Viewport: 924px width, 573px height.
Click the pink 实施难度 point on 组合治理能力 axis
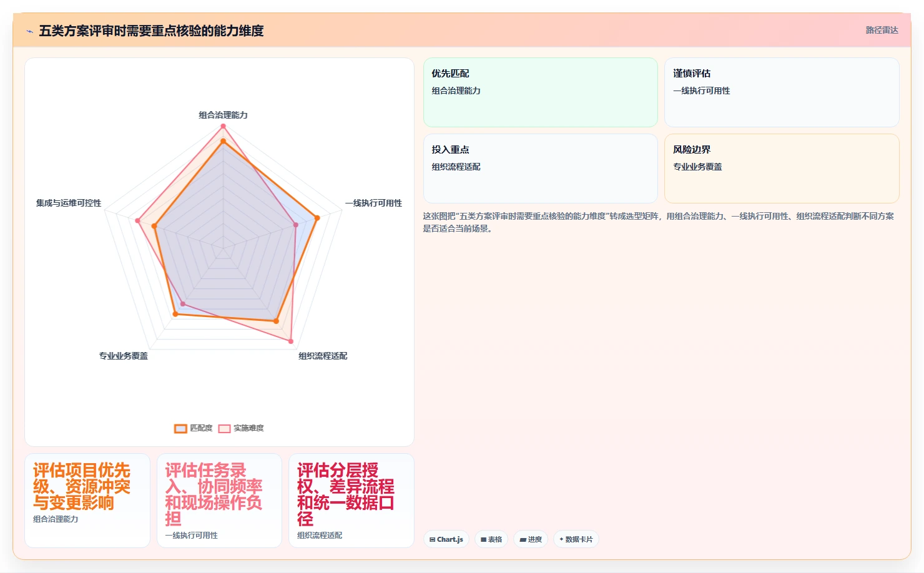(x=223, y=126)
